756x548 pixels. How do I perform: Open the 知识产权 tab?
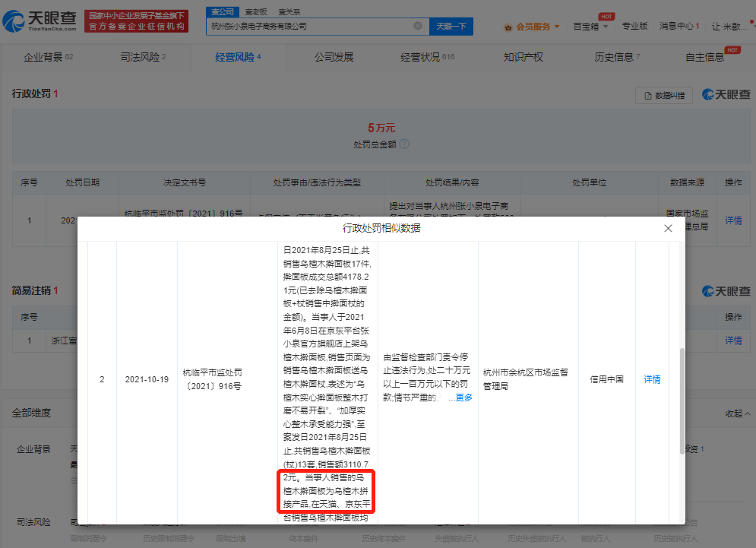523,57
